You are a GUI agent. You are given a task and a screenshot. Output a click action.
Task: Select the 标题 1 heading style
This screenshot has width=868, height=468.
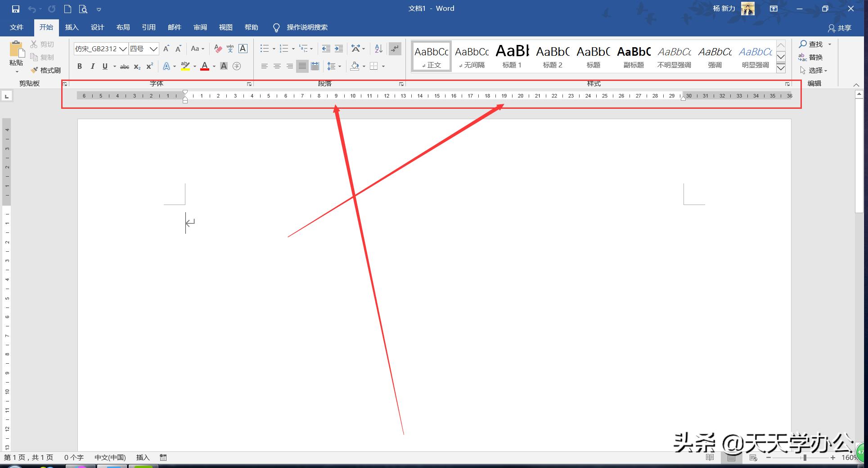click(512, 57)
